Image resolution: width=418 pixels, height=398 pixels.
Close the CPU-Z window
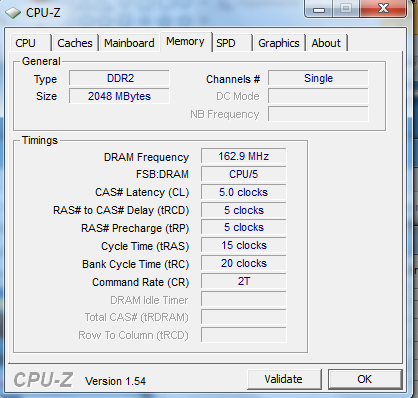pos(383,9)
